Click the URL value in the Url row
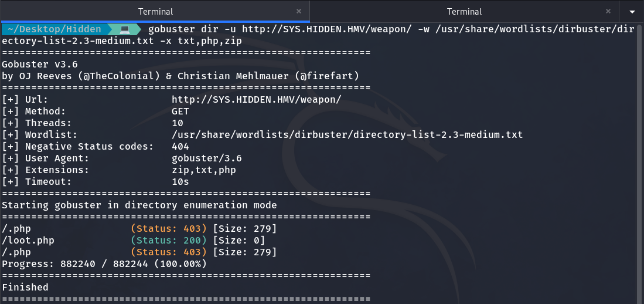Screen dimensions: 644x304 [256, 100]
